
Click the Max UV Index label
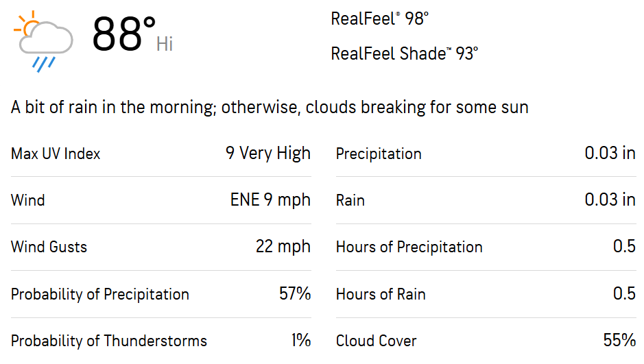(56, 154)
